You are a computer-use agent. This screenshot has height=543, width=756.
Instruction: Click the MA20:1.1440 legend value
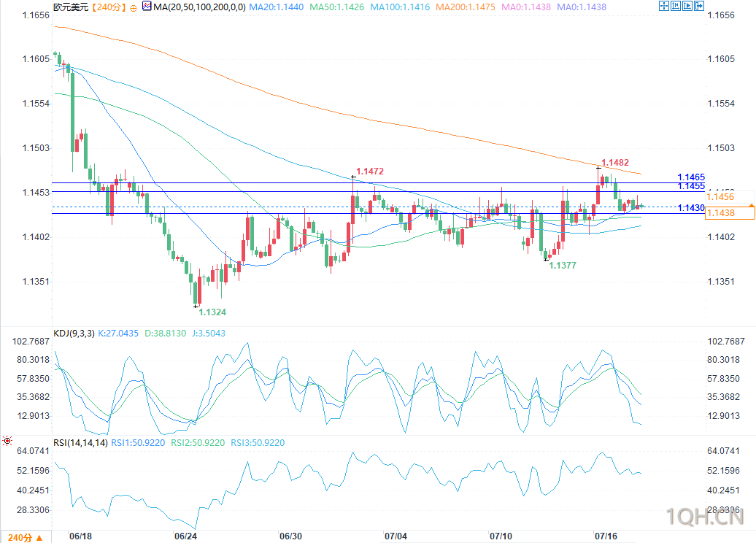point(277,7)
